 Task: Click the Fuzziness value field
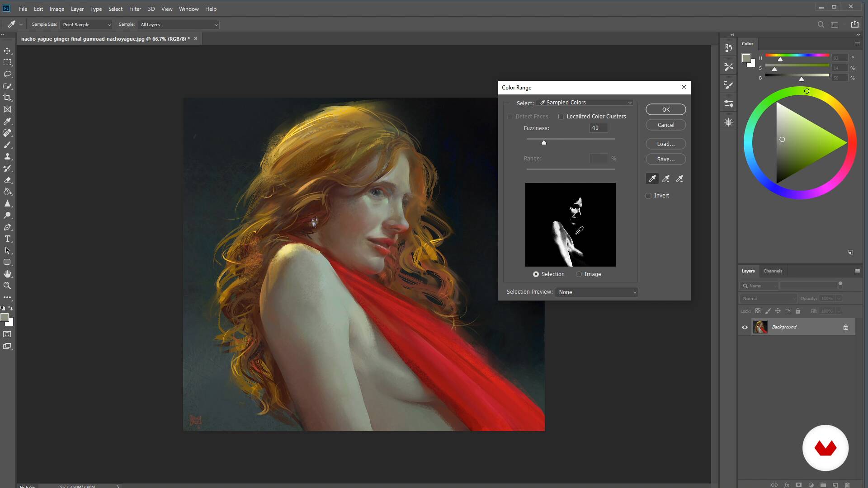click(599, 128)
